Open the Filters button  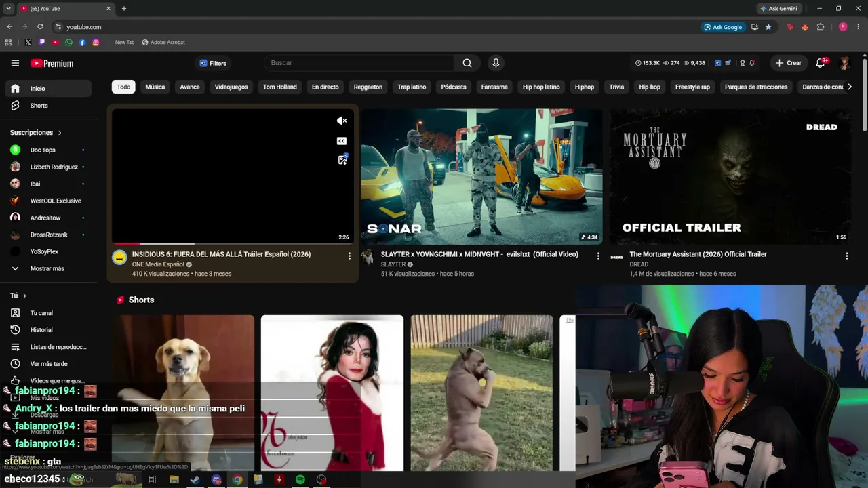213,63
